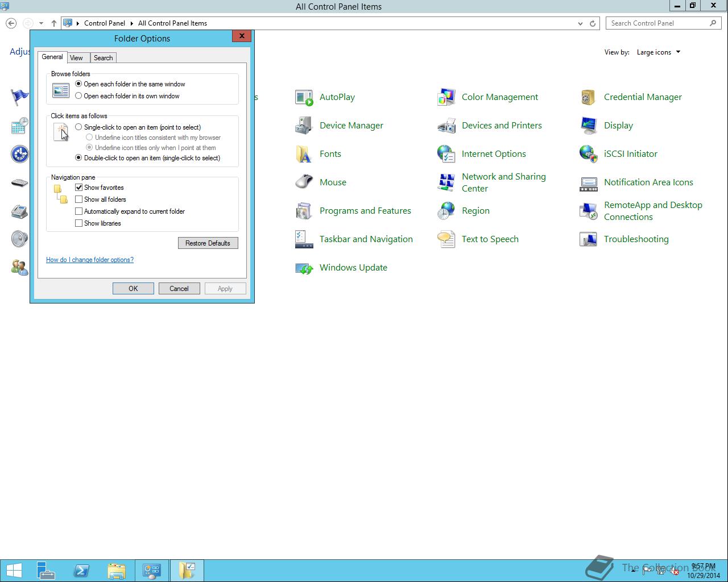Open the Windows Update icon

304,268
